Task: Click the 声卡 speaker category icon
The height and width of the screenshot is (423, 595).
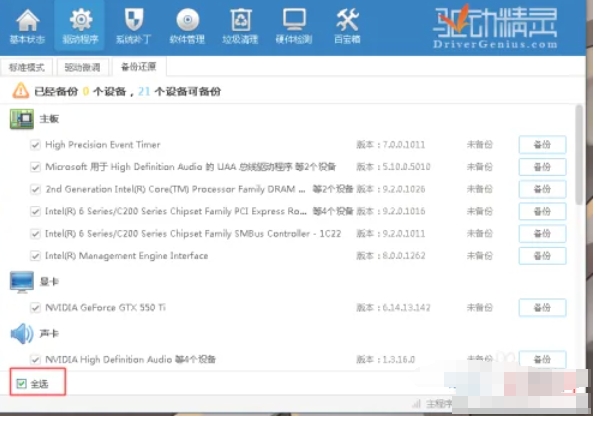Action: tap(22, 334)
